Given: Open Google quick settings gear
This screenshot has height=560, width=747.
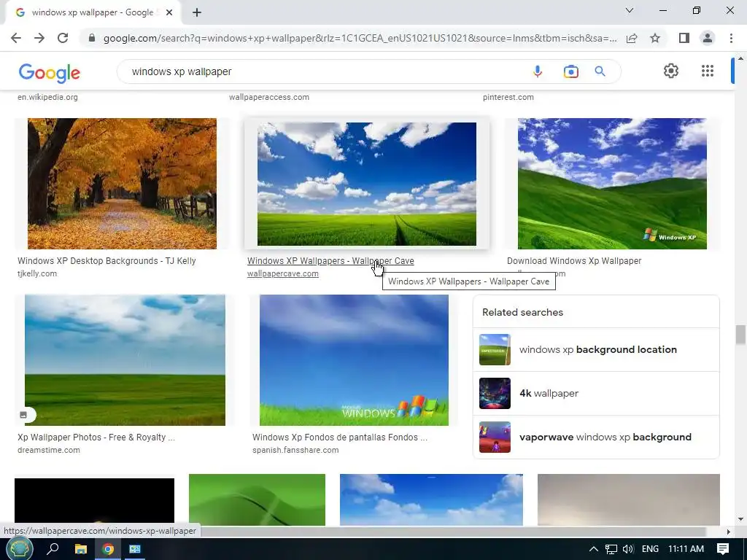Looking at the screenshot, I should [x=671, y=71].
